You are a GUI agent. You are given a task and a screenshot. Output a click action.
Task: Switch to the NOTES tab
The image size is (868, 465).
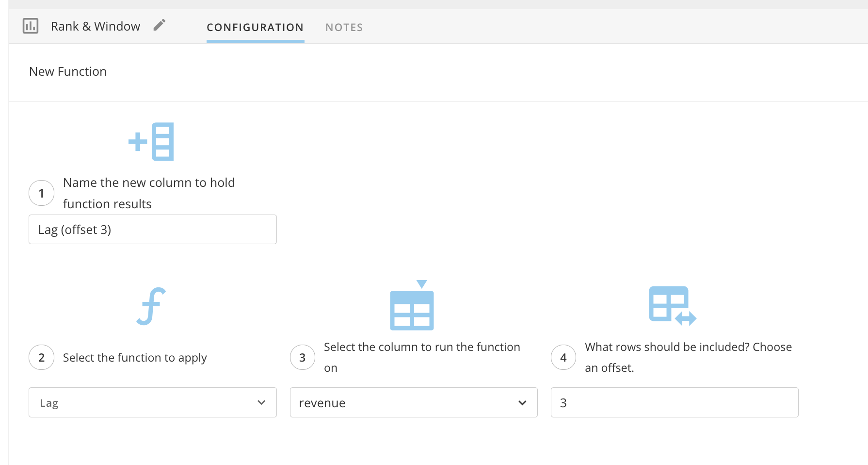344,27
